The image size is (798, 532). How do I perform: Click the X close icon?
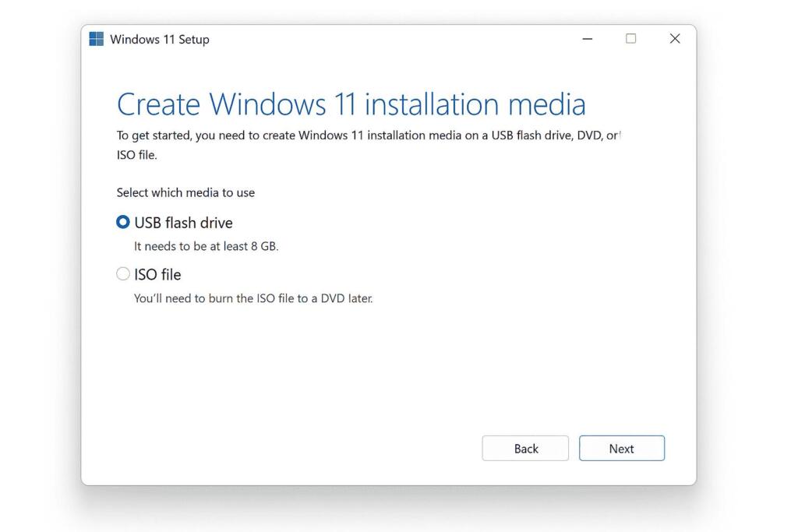click(674, 38)
